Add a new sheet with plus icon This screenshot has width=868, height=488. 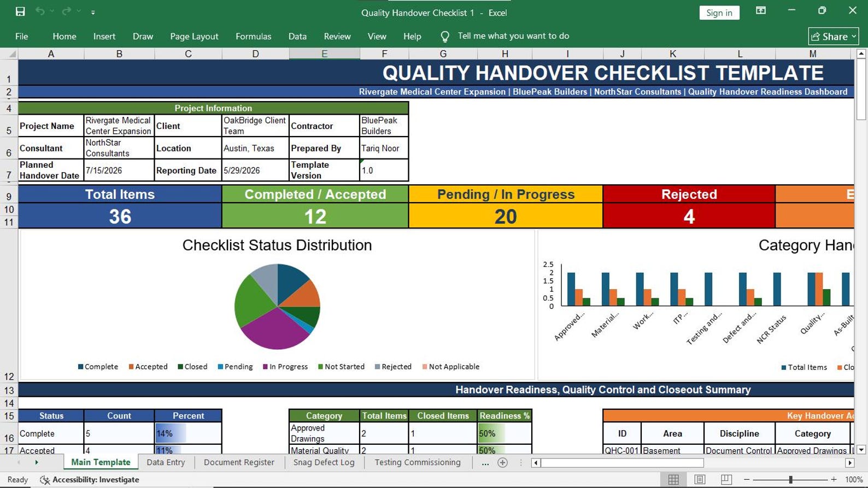503,463
